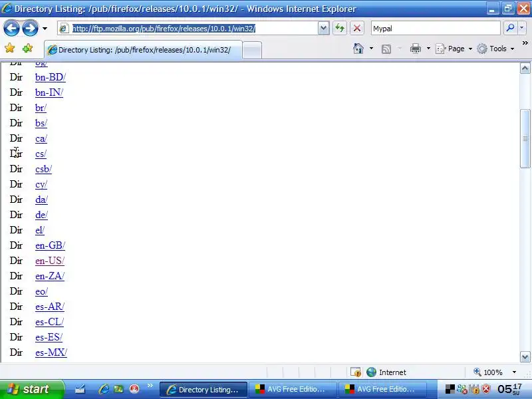The width and height of the screenshot is (532, 399).
Task: Expand quick launch overflow chevron
Action: point(150,385)
